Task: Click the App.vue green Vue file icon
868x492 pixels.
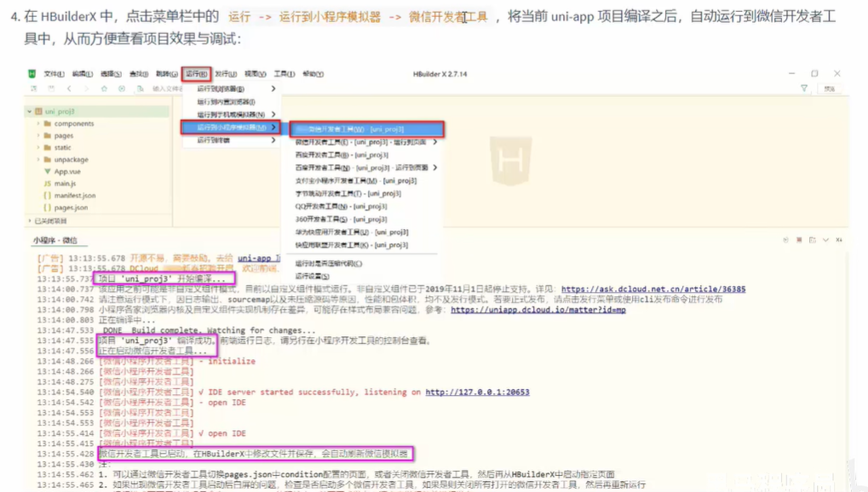Action: tap(48, 172)
